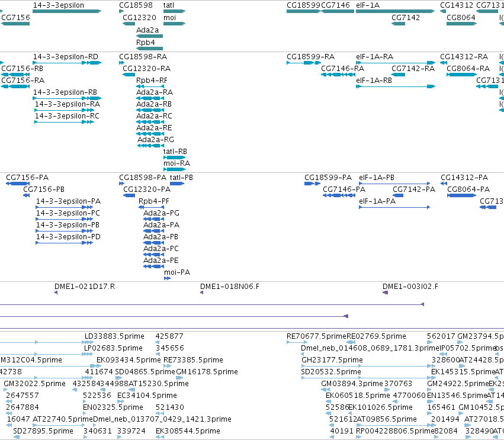
Task: Click protein 14-3-3epsilon-PC
Action: pyautogui.click(x=65, y=219)
